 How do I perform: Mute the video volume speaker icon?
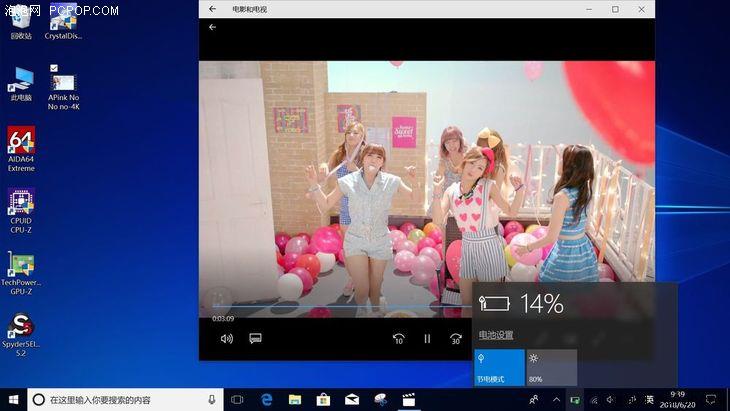coord(227,338)
